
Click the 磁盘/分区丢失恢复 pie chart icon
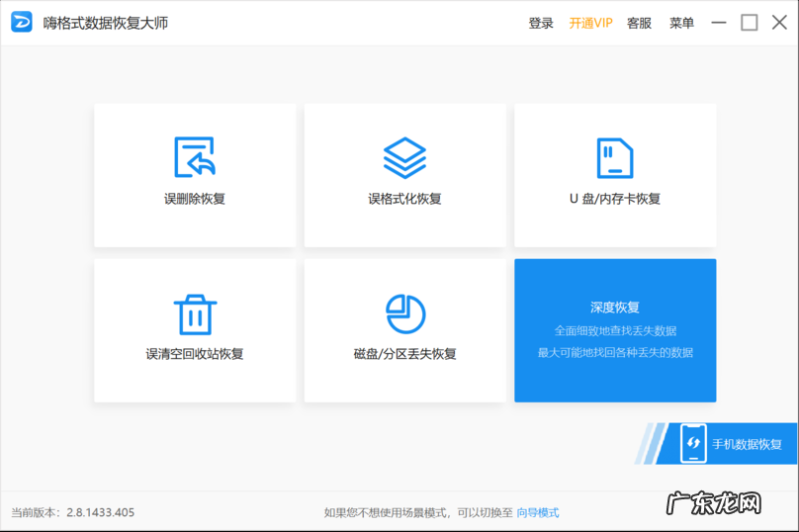pyautogui.click(x=405, y=313)
